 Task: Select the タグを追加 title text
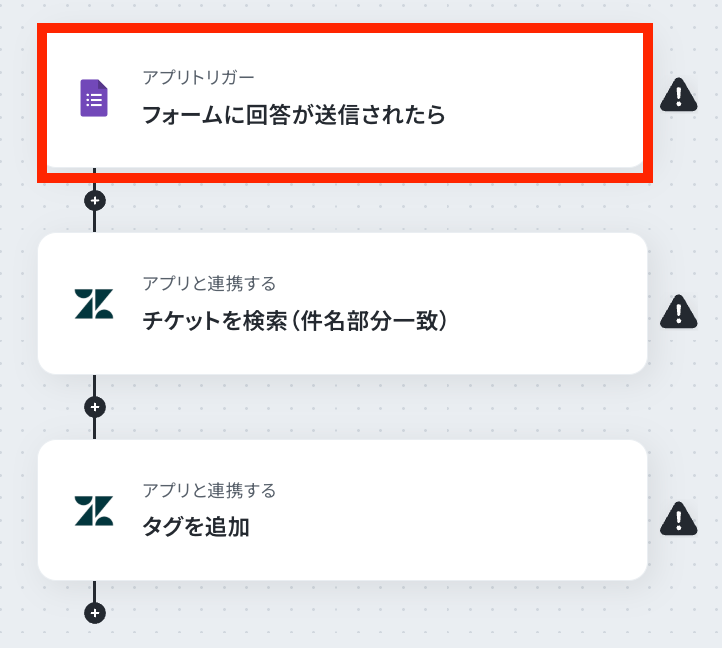pos(196,528)
